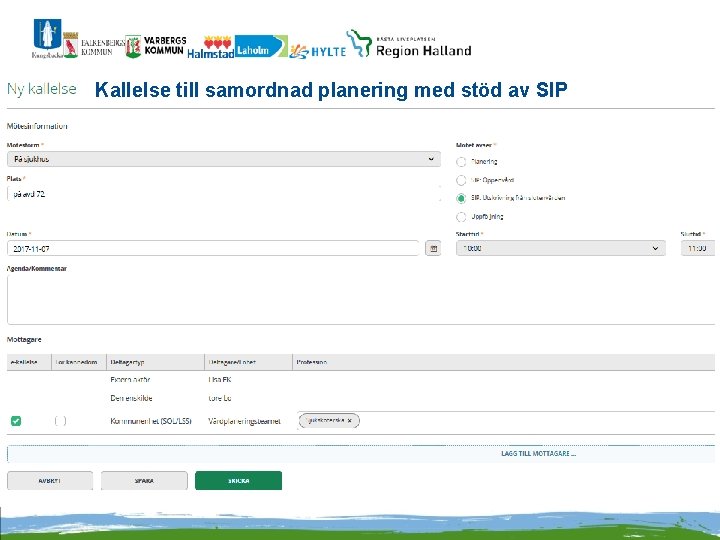Expand the Mötesform dropdown showing På sjukhus

coord(224,159)
